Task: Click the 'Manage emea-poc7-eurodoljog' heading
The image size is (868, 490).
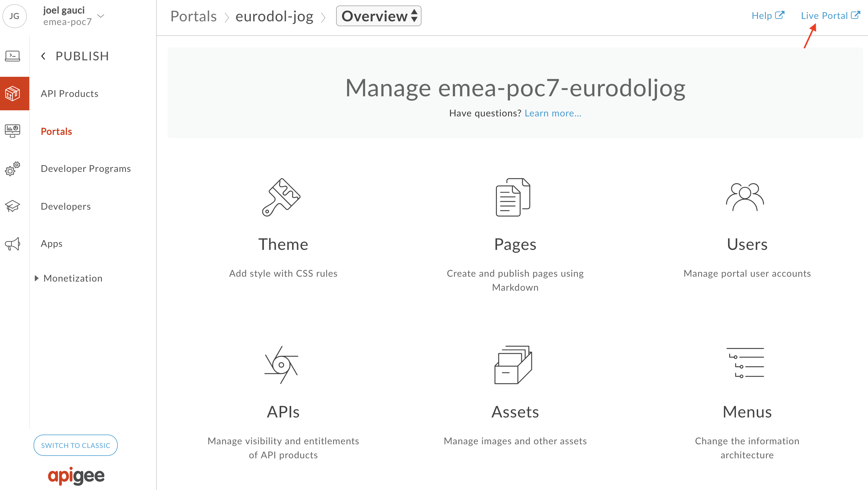Action: tap(515, 88)
